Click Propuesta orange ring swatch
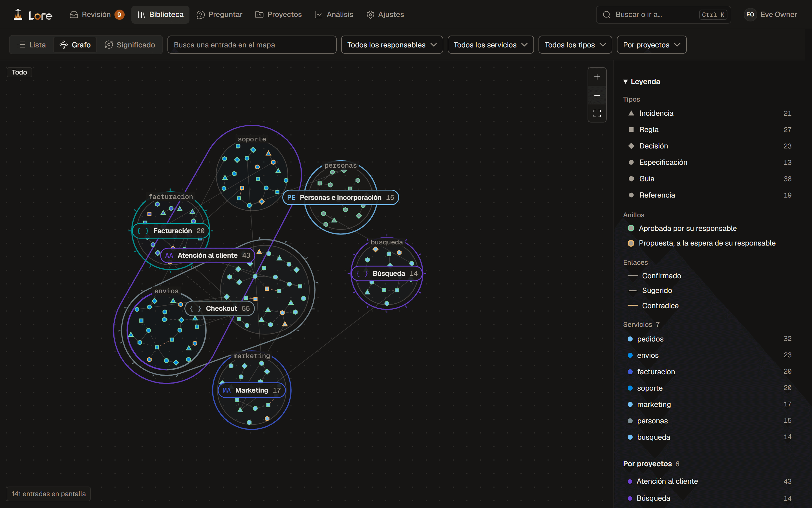This screenshot has height=508, width=812. [x=631, y=243]
